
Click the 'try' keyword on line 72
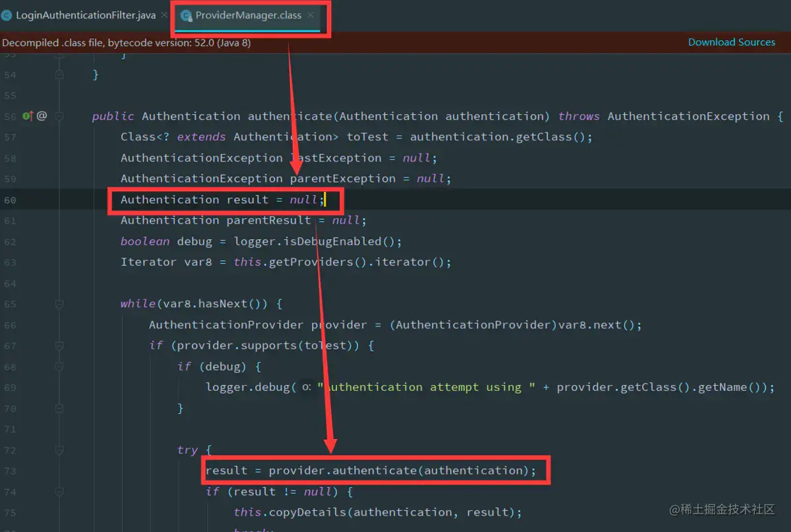[188, 450]
